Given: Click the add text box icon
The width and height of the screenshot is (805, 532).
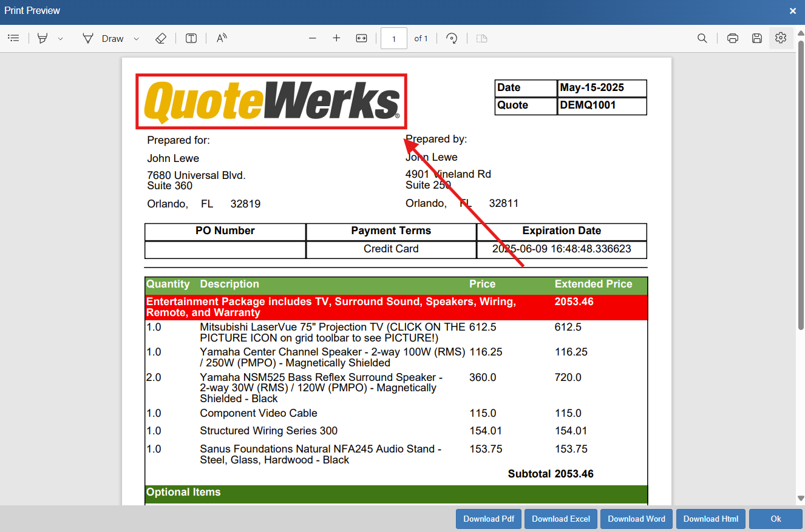Looking at the screenshot, I should point(191,38).
